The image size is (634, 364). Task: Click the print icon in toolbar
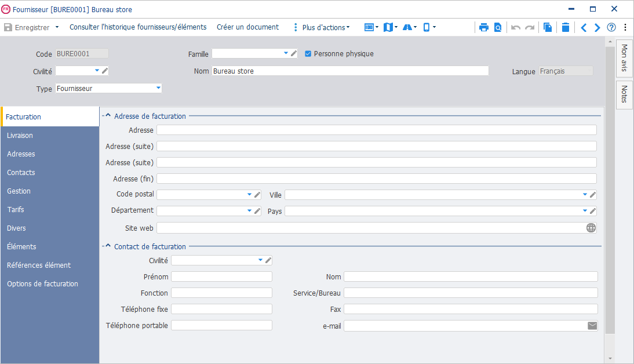483,27
